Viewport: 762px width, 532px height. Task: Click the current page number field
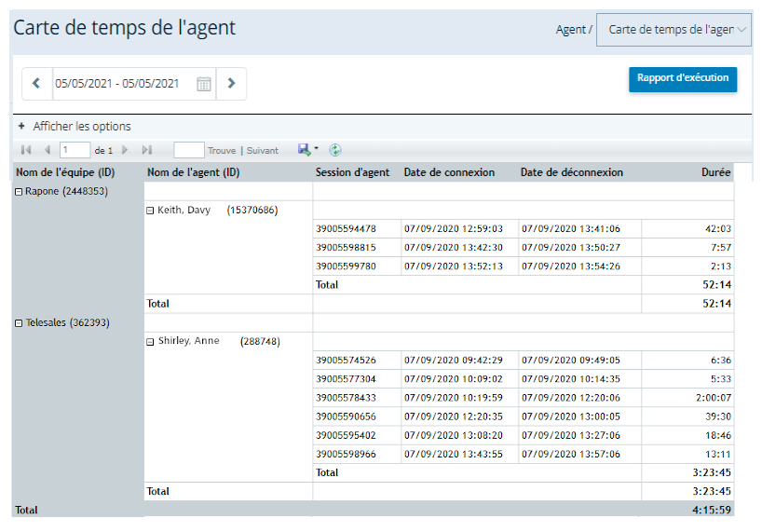coord(75,150)
